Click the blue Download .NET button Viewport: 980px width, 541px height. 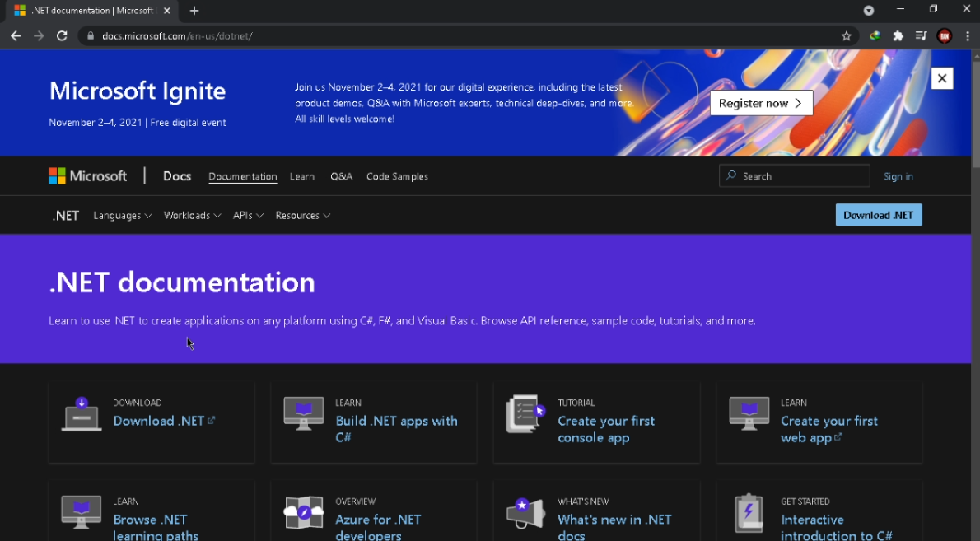coord(878,215)
